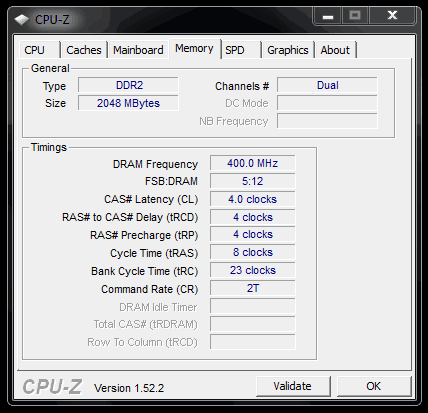
Task: Click the empty NB Frequency field
Action: pyautogui.click(x=327, y=121)
